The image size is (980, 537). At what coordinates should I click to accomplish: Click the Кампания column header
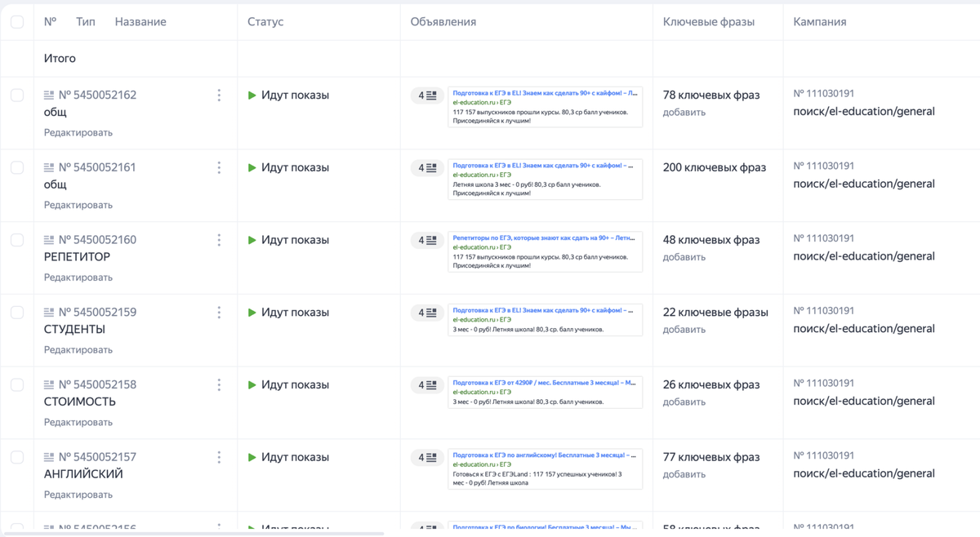(x=820, y=22)
